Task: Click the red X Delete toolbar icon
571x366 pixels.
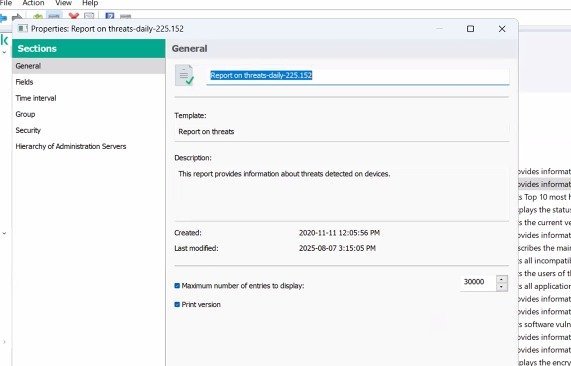Action: (74, 16)
